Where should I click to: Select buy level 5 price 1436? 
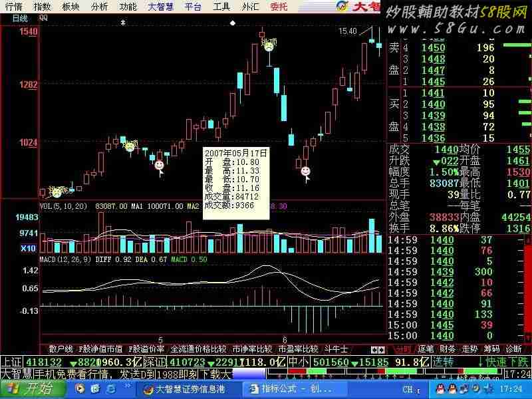433,138
